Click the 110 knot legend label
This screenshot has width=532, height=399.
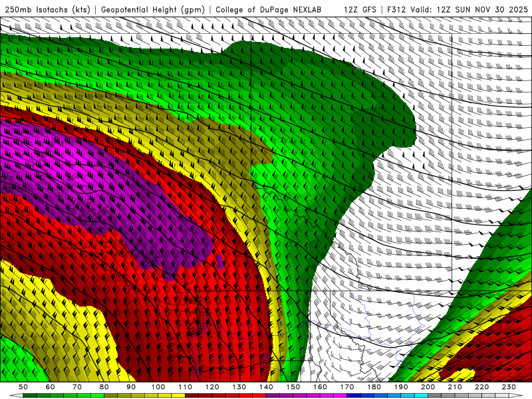tap(186, 387)
